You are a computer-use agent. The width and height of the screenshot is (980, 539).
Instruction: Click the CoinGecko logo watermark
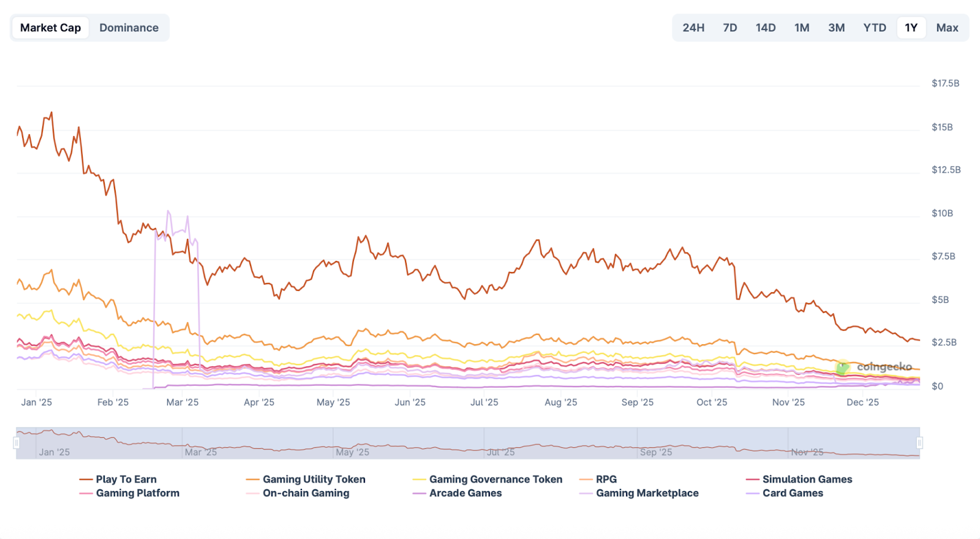pos(875,367)
